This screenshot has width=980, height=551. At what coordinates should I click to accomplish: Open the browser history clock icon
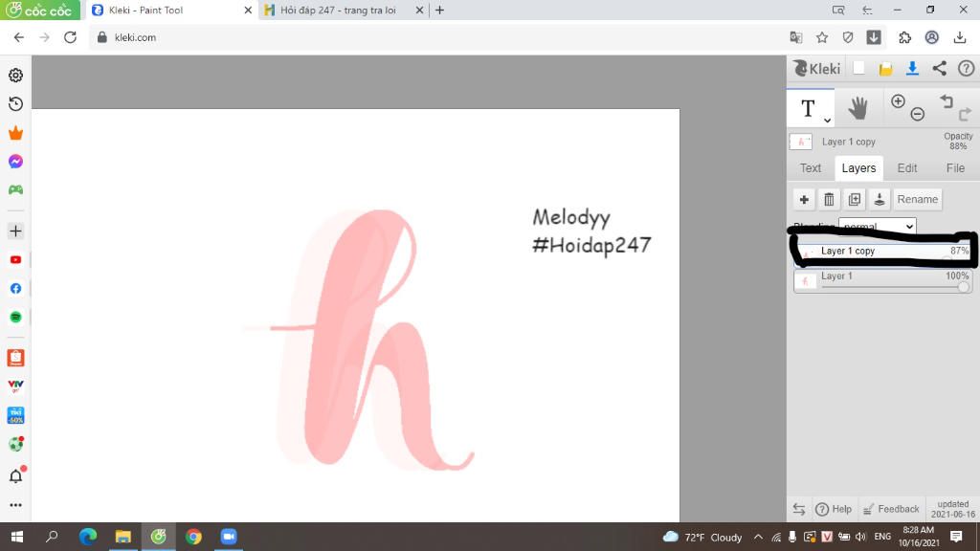coord(15,103)
